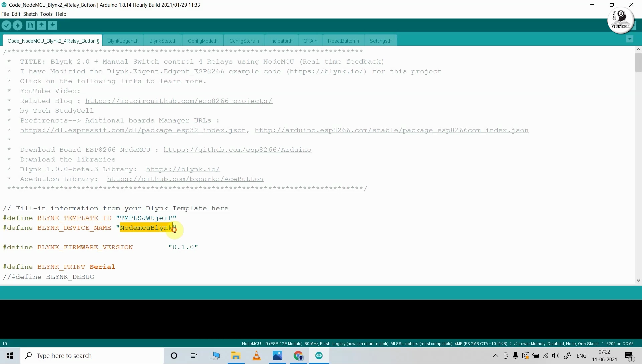Open the Tools menu
Image resolution: width=642 pixels, height=364 pixels.
pos(46,14)
